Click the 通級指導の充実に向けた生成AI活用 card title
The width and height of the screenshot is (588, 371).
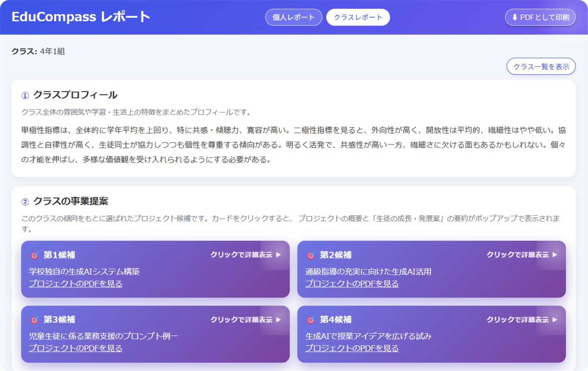click(x=368, y=271)
